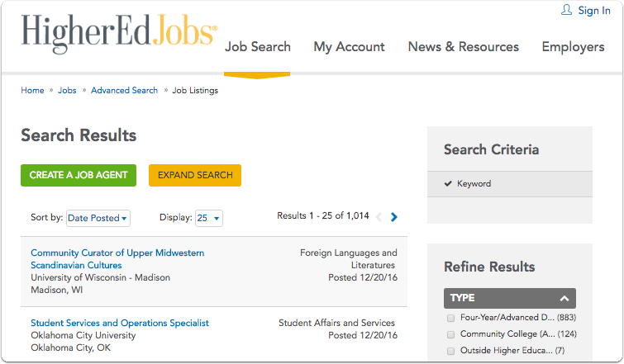Click the Keyword criteria checkmark icon
The image size is (624, 364).
click(x=448, y=183)
